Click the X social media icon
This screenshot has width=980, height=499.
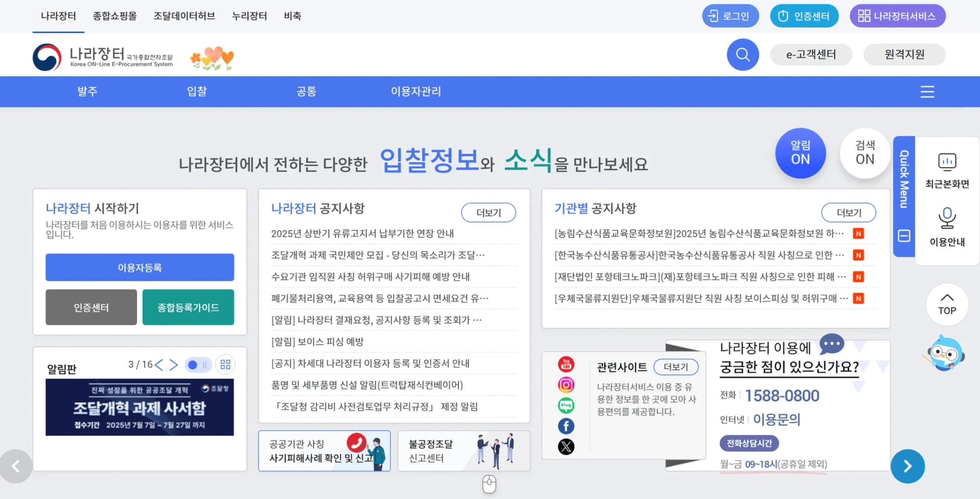point(566,446)
